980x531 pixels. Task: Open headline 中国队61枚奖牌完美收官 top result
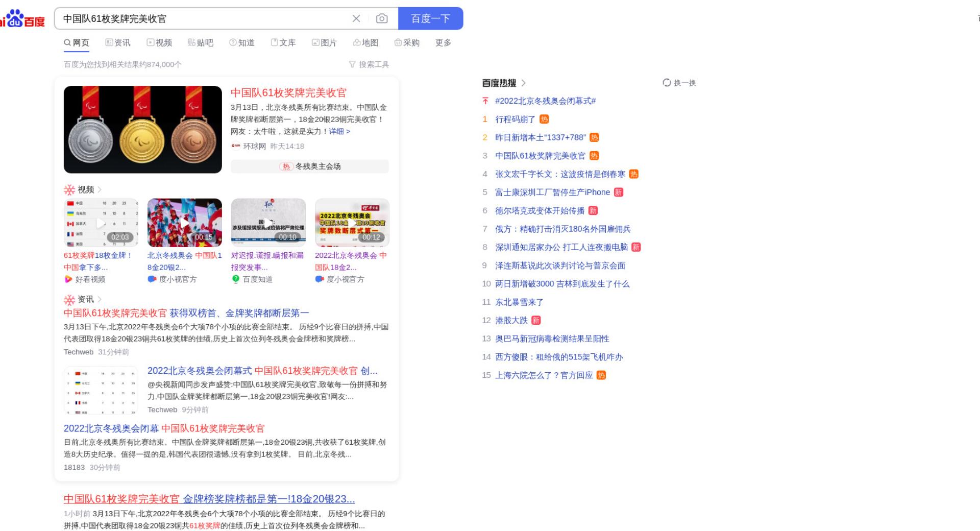(288, 92)
